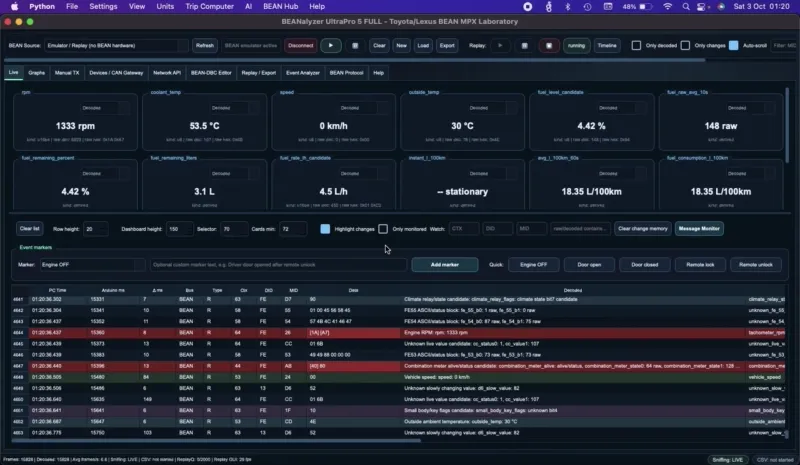Enable the Only monitored checkbox
Screen dimensions: 800x465
click(x=383, y=229)
